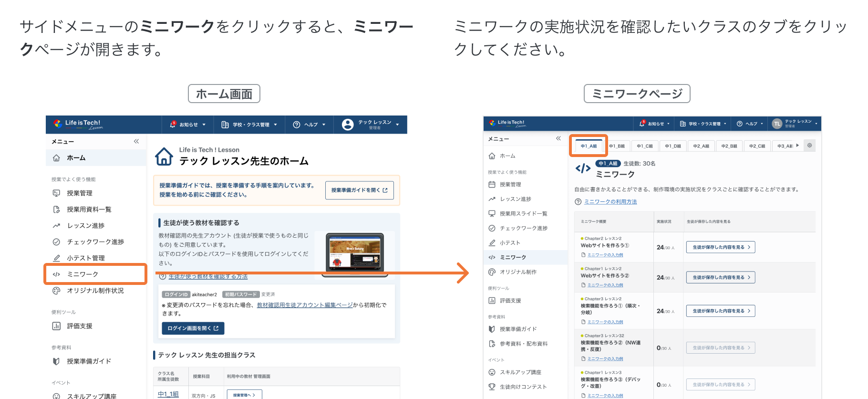
Task: Open the ミニワークの利用方法 link
Action: 610,202
